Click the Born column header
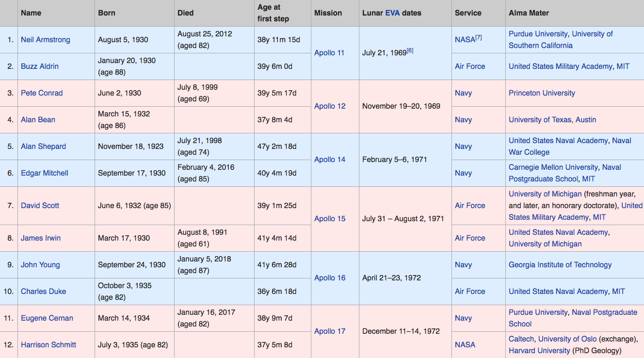 pyautogui.click(x=107, y=13)
